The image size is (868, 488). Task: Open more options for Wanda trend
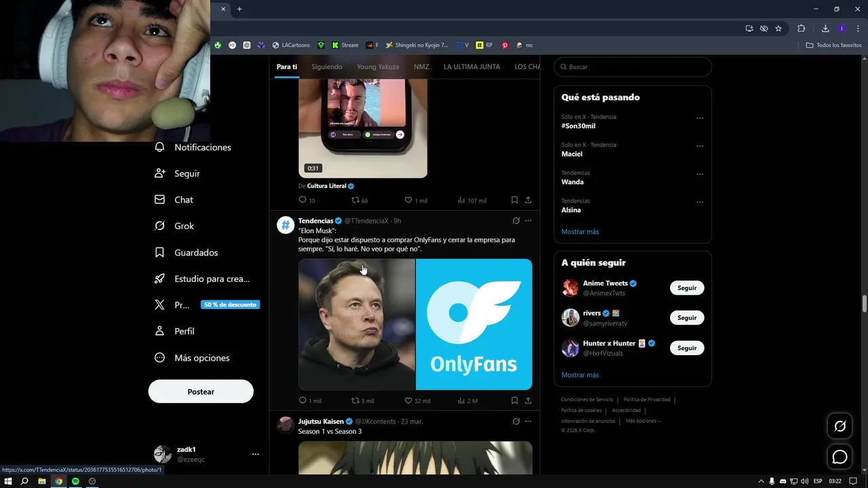click(x=700, y=174)
